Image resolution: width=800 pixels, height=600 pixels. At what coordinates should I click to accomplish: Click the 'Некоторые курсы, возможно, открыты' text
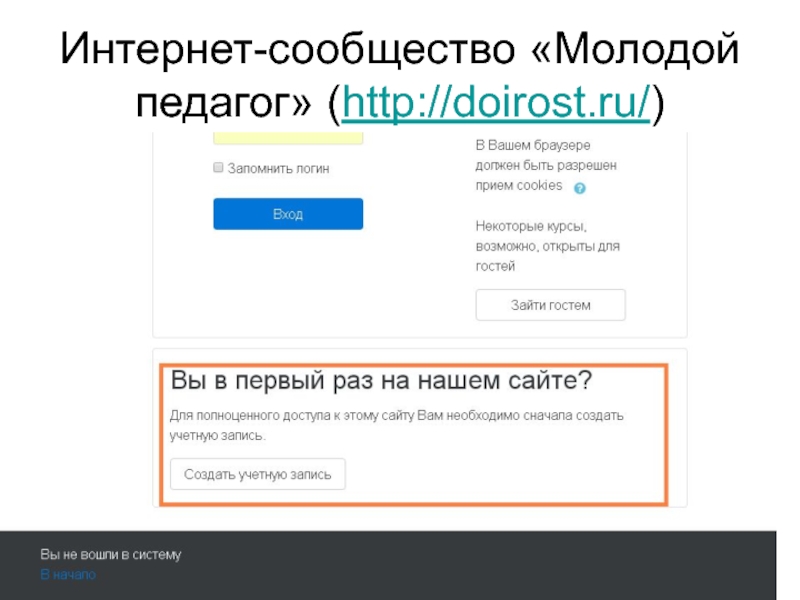(547, 236)
